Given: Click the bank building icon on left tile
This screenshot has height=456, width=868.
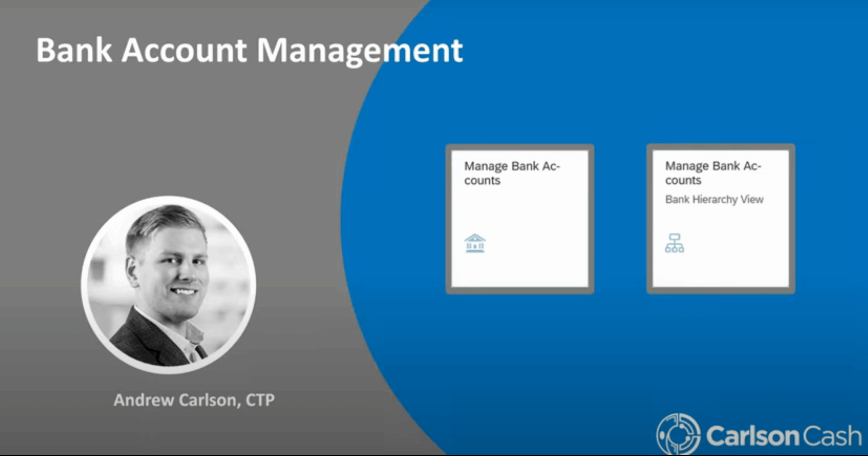Looking at the screenshot, I should pyautogui.click(x=475, y=243).
